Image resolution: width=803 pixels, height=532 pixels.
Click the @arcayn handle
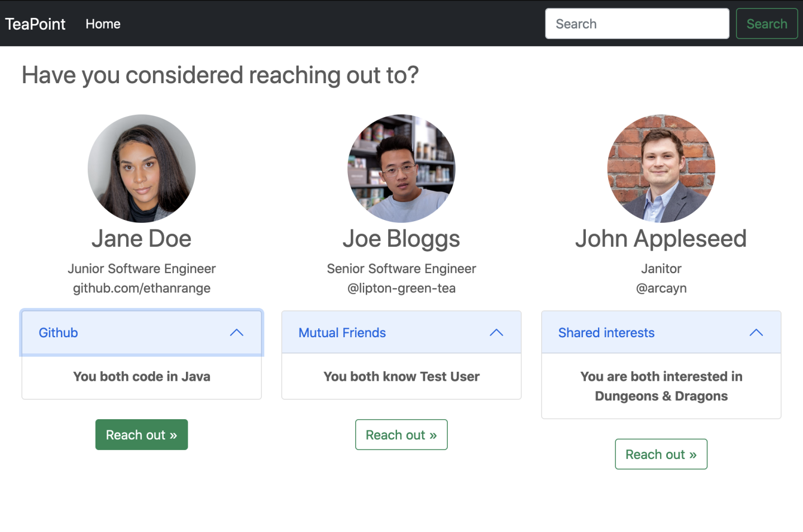(661, 288)
